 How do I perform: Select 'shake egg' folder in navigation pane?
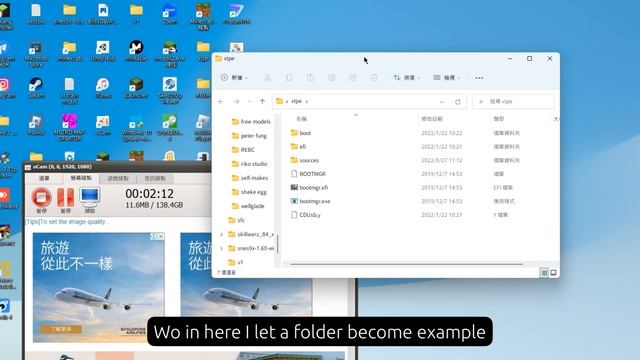coord(249,192)
